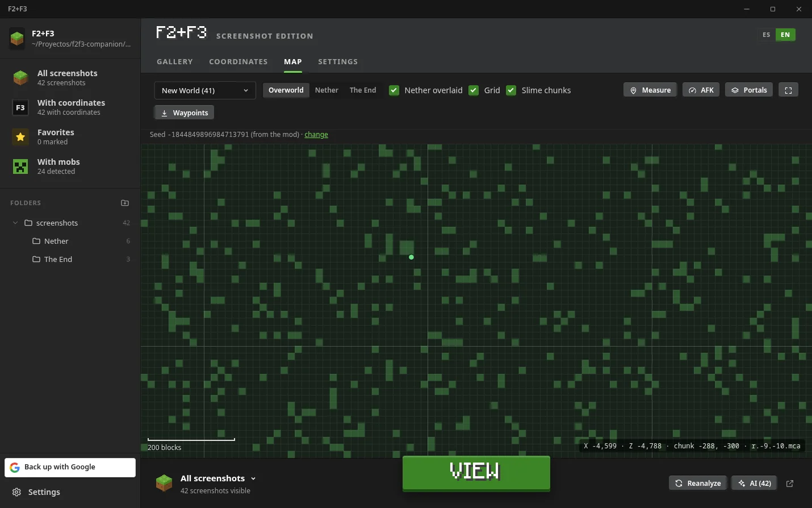Click the F2+F3 grass block project icon
Image resolution: width=812 pixels, height=508 pixels.
click(x=17, y=39)
